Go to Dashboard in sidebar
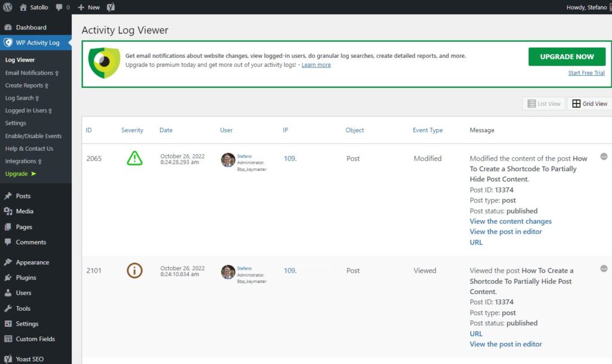This screenshot has height=364, width=612. [31, 27]
